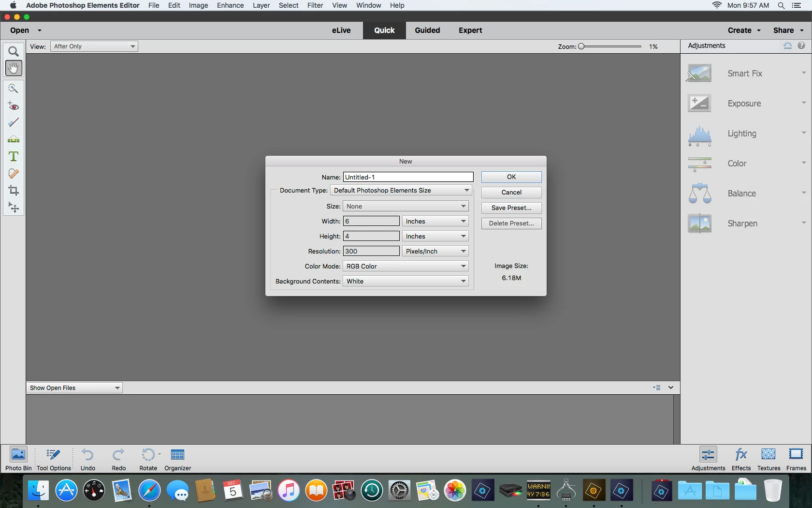Open the Color Mode dropdown
The height and width of the screenshot is (508, 812).
point(406,267)
